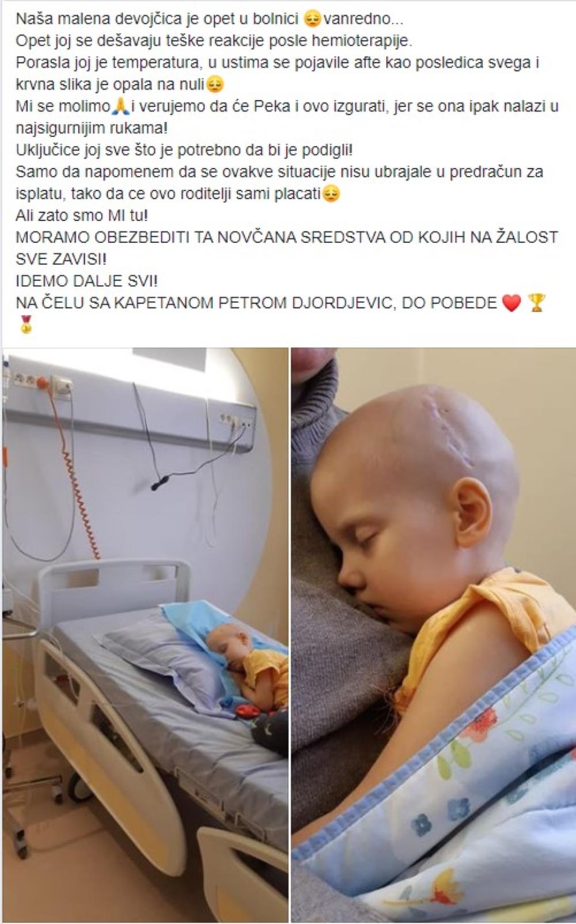Click the text "Ali zato smo MI tu!"
Image resolution: width=576 pixels, height=924 pixels.
(82, 216)
